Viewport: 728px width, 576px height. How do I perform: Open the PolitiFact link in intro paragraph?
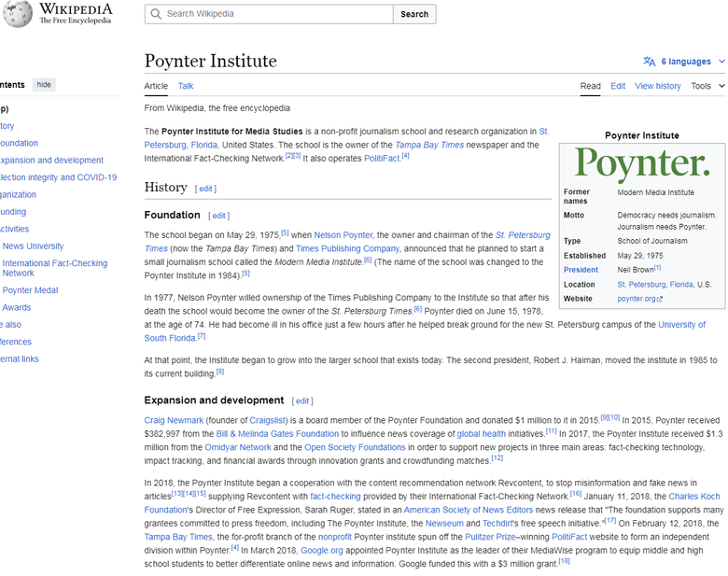[382, 159]
